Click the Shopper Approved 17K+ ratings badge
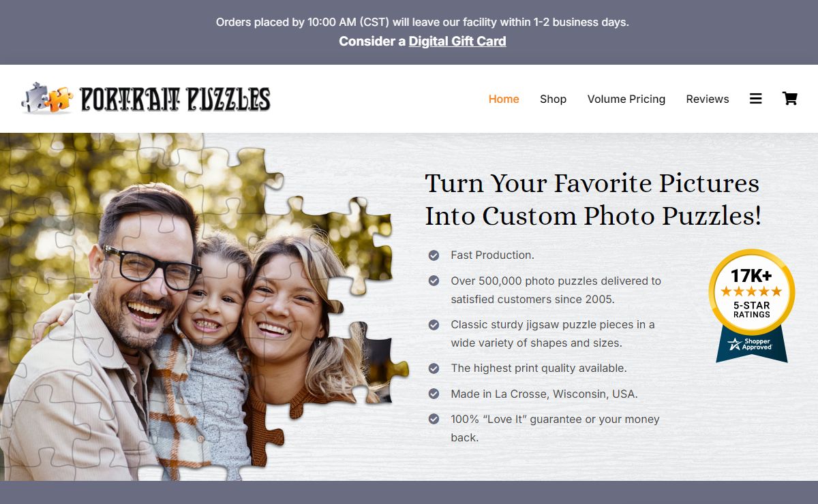This screenshot has width=818, height=504. (752, 306)
